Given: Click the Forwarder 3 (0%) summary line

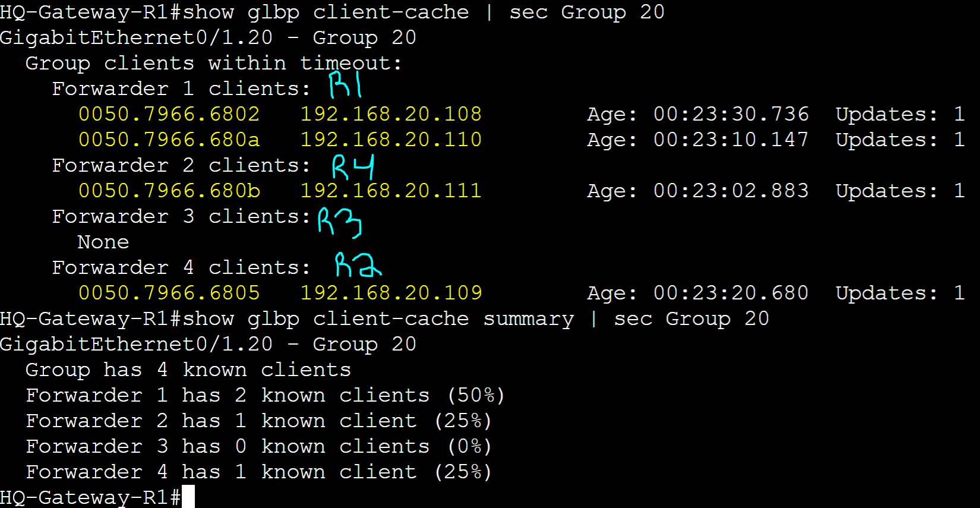Looking at the screenshot, I should click(259, 446).
